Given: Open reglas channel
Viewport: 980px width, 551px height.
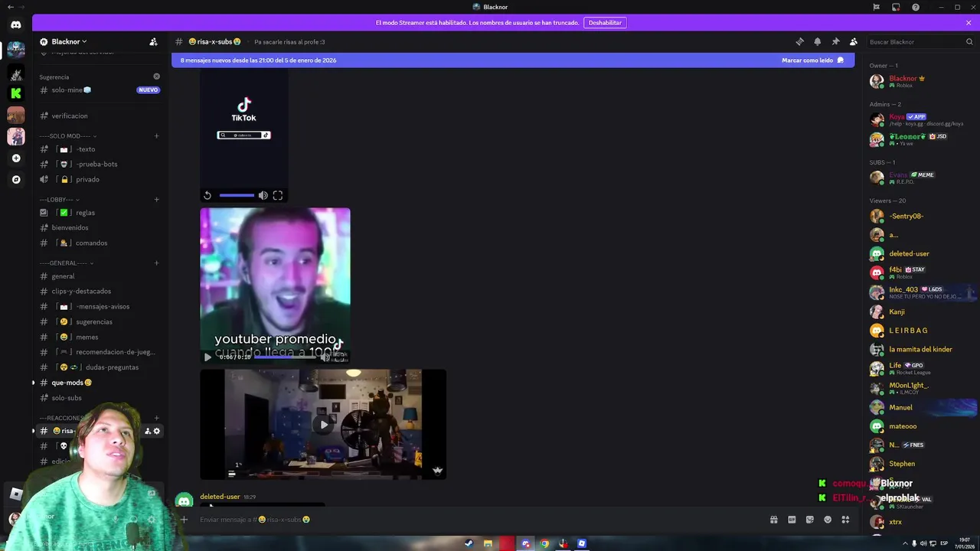Looking at the screenshot, I should click(x=100, y=213).
